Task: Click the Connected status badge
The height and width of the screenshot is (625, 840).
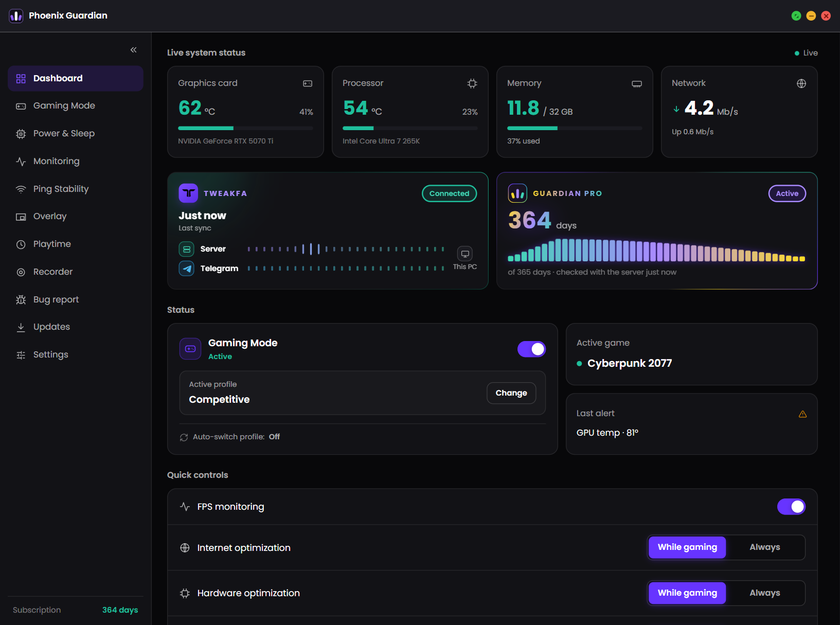Action: tap(450, 193)
